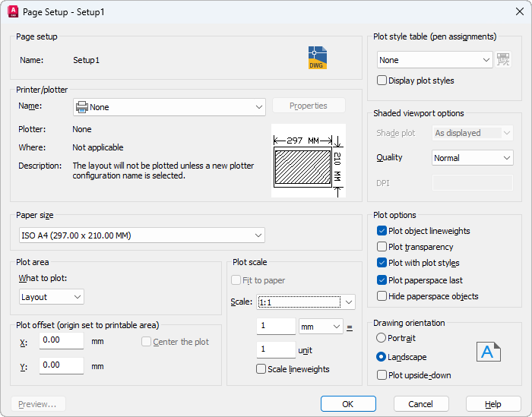
Task: Click the OK button
Action: click(x=348, y=404)
